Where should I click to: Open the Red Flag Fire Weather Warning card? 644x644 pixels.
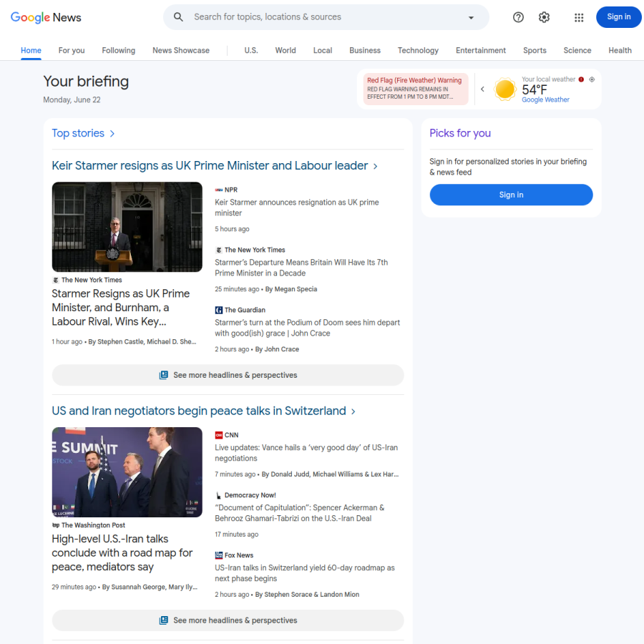[x=416, y=89]
